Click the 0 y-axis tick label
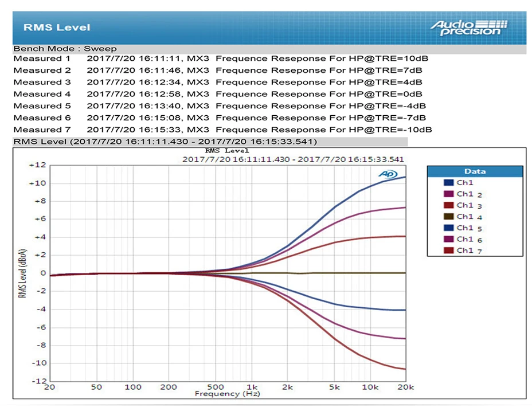The image size is (532, 411). [x=43, y=273]
